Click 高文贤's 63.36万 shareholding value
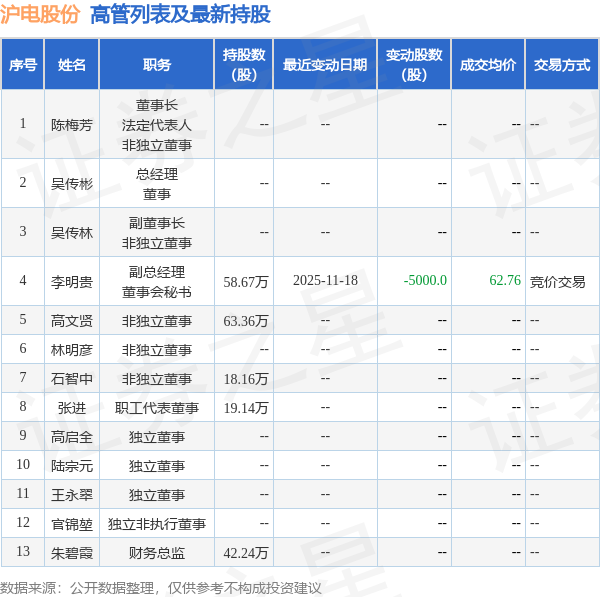This screenshot has height=597, width=600. (246, 321)
